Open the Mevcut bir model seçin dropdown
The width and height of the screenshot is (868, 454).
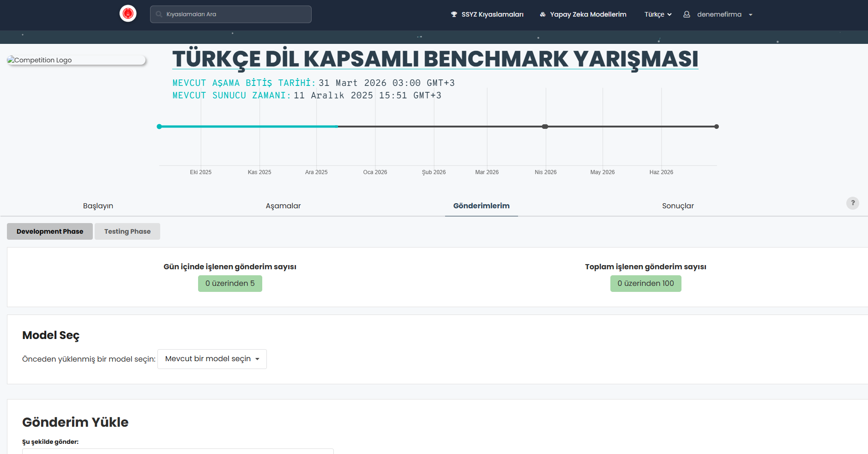tap(212, 359)
